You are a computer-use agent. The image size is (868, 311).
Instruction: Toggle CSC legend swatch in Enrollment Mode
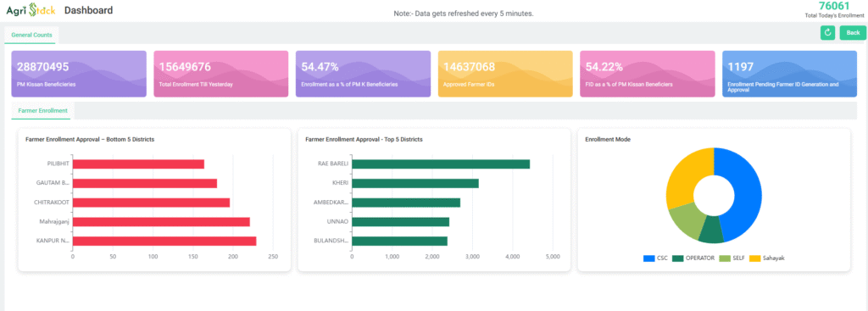click(x=648, y=258)
